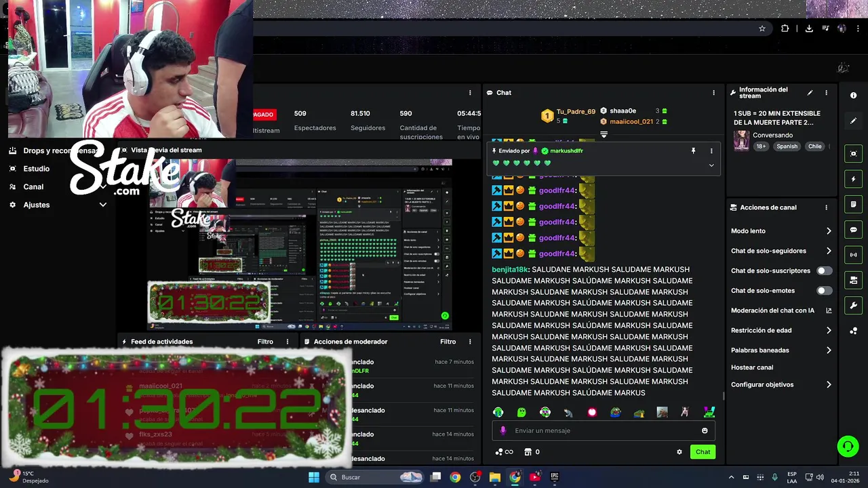
Task: Click the pin icon on pinned message
Action: 693,151
